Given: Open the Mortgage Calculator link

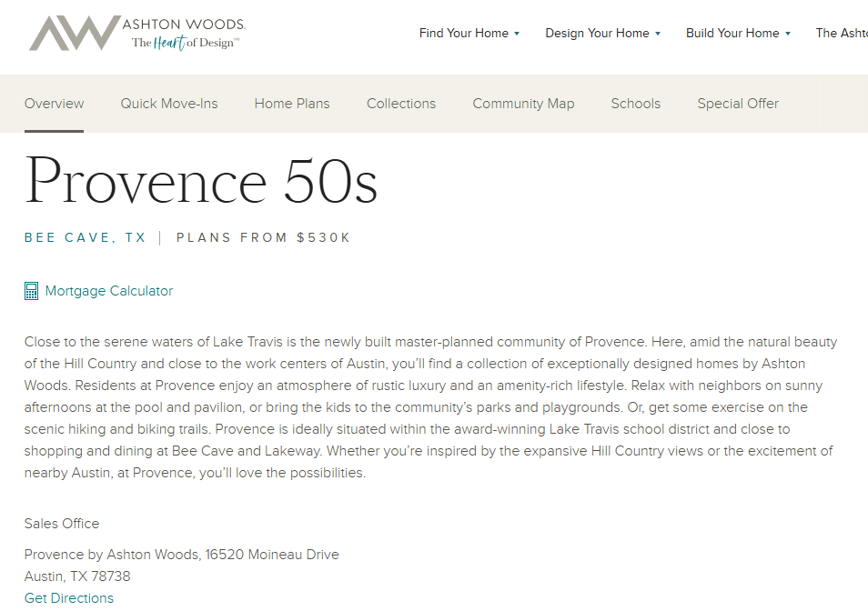Looking at the screenshot, I should 109,291.
